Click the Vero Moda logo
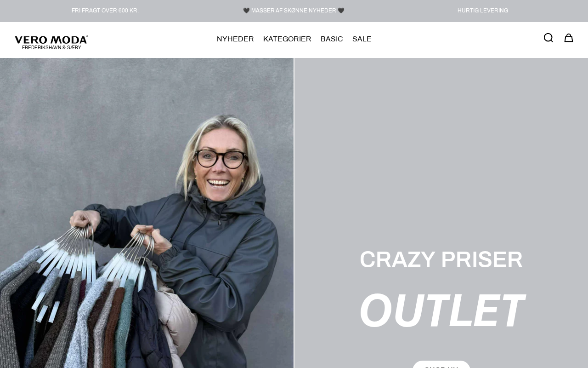 [x=51, y=42]
